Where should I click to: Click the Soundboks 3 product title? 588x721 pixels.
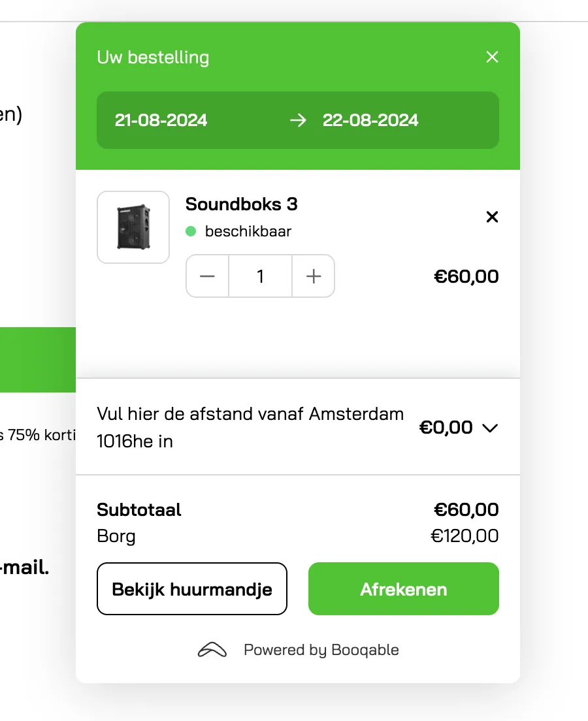(x=241, y=204)
